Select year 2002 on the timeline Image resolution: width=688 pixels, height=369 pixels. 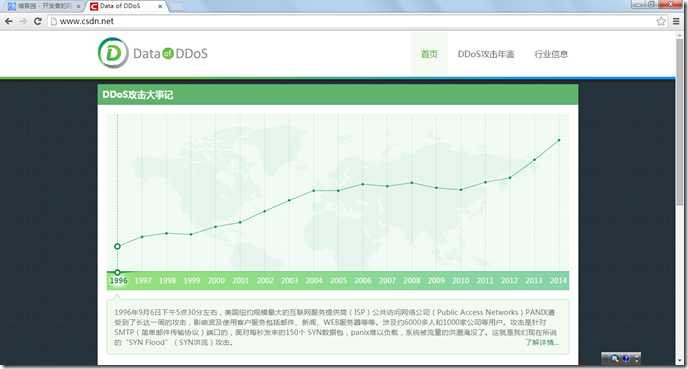pyautogui.click(x=265, y=281)
